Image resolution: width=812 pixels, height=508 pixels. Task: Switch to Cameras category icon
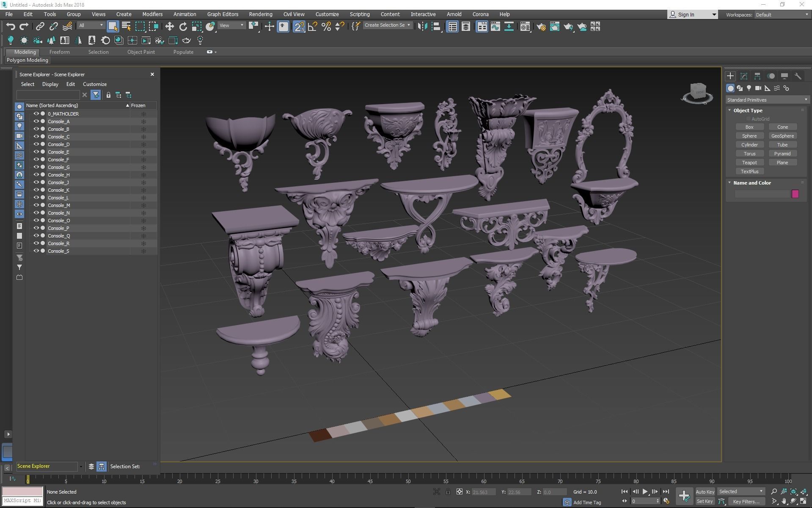[x=758, y=88]
